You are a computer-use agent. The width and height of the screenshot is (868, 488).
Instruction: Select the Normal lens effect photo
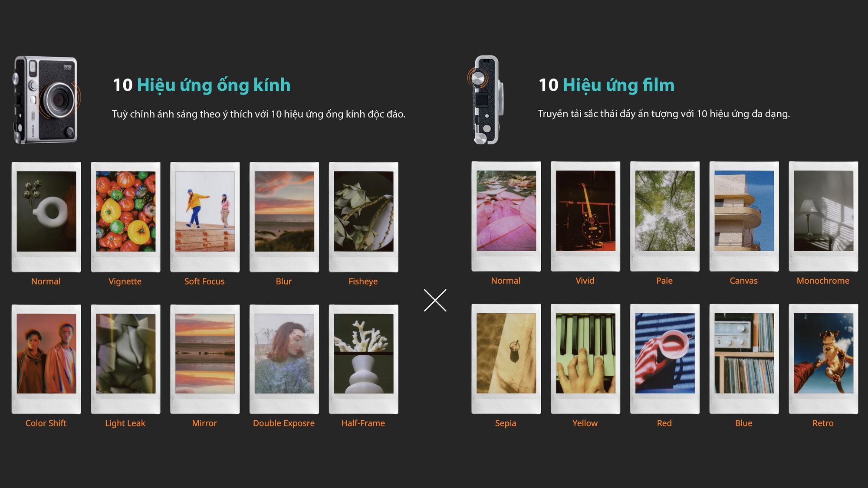tap(46, 217)
